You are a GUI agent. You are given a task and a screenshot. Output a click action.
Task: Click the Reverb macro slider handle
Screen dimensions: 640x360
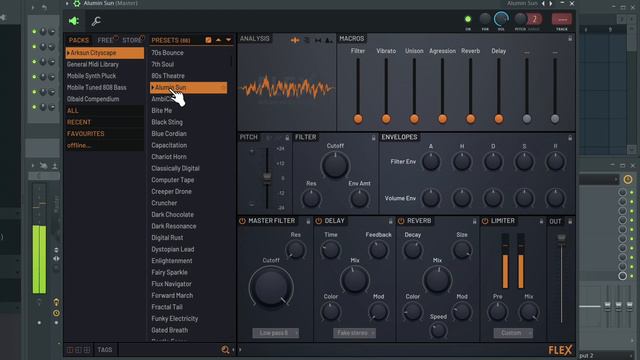coord(471,119)
